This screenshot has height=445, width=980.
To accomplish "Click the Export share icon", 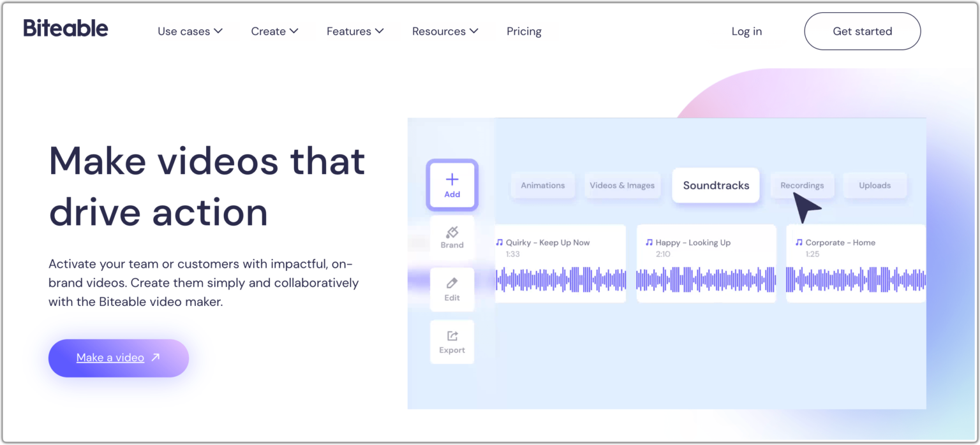I will point(452,336).
